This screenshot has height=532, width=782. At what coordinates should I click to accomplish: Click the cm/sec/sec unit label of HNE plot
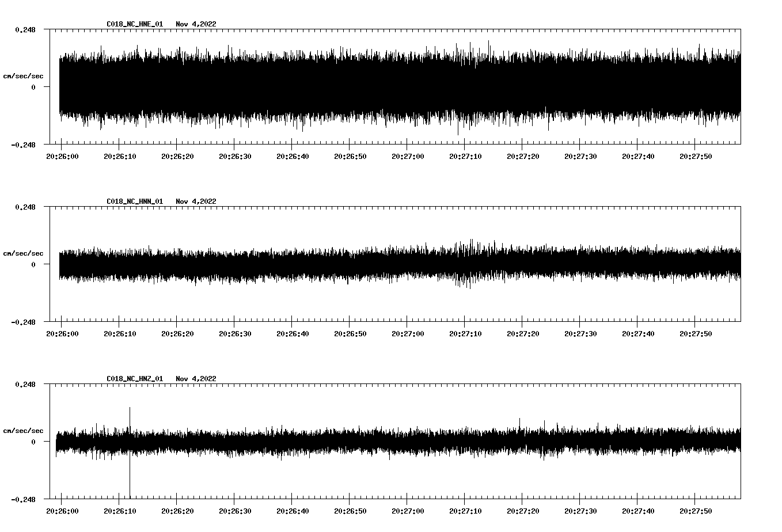23,76
